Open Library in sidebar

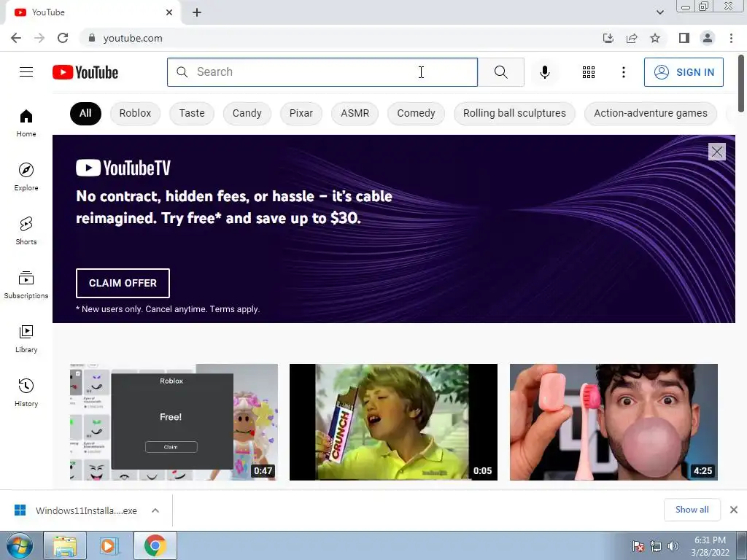click(26, 338)
